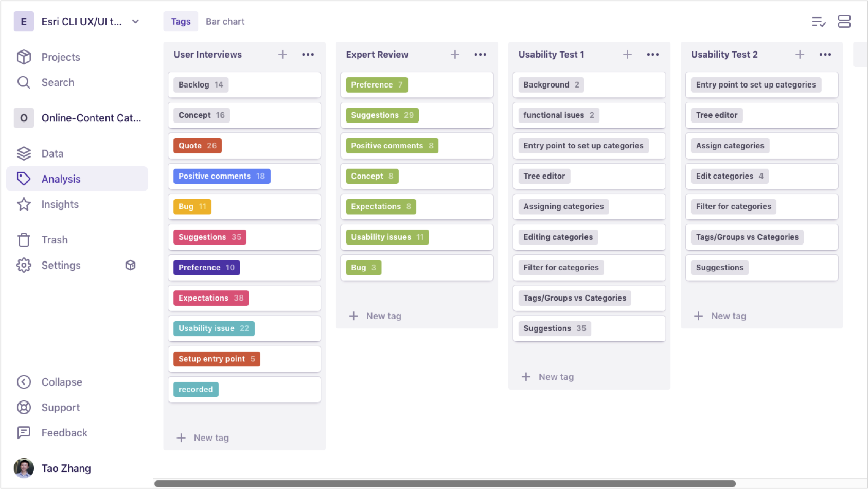Click the board layout icon at top right
Image resolution: width=868 pixels, height=489 pixels.
point(844,22)
